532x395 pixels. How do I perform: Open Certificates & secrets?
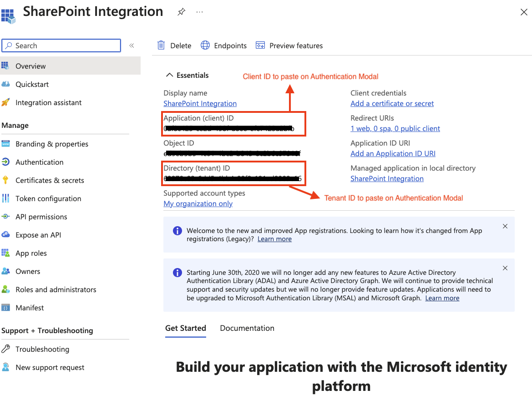tap(50, 180)
